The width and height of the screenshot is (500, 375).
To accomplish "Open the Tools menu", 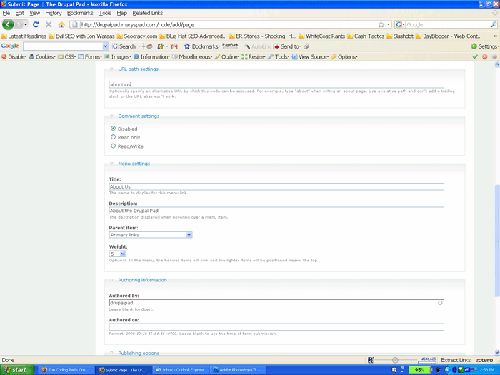I will (105, 13).
